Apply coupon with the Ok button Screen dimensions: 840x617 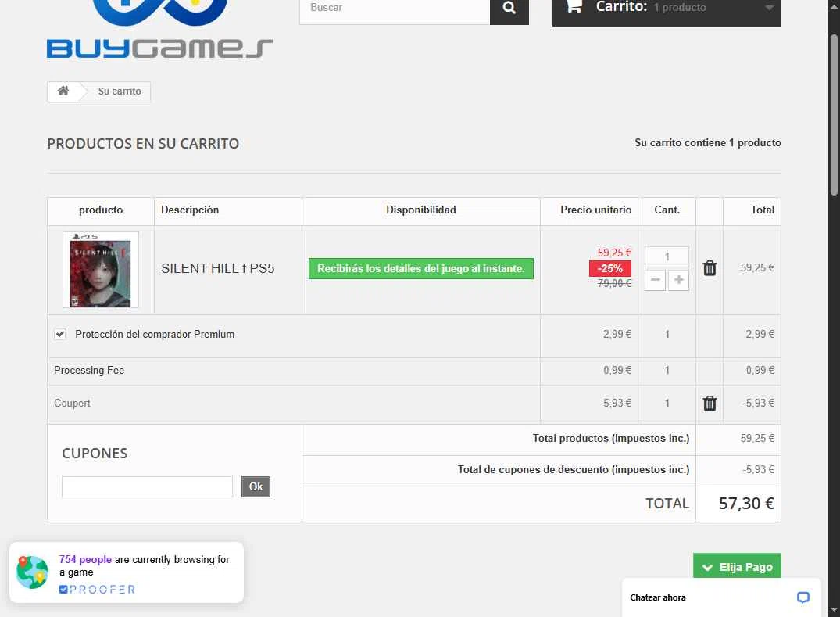click(256, 486)
